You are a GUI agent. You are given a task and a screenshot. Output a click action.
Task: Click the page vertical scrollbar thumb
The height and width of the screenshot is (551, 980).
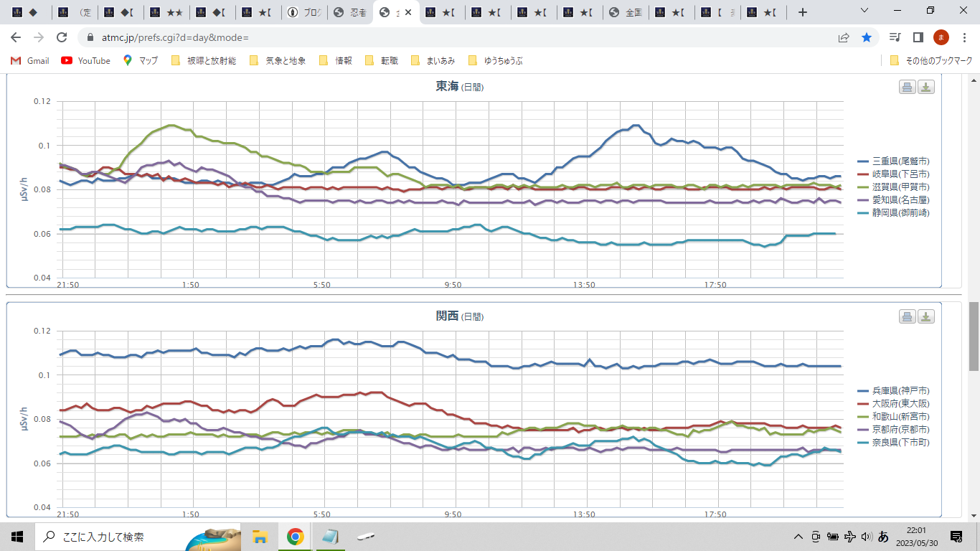974,336
